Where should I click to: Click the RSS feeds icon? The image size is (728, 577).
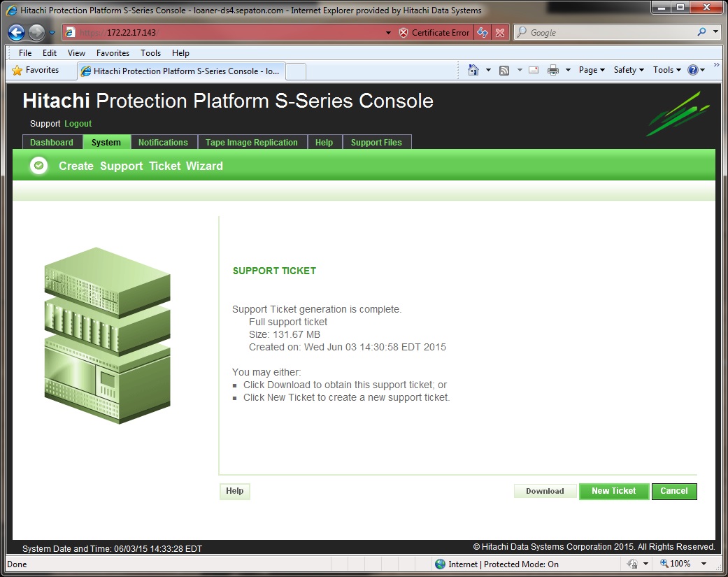[x=504, y=71]
